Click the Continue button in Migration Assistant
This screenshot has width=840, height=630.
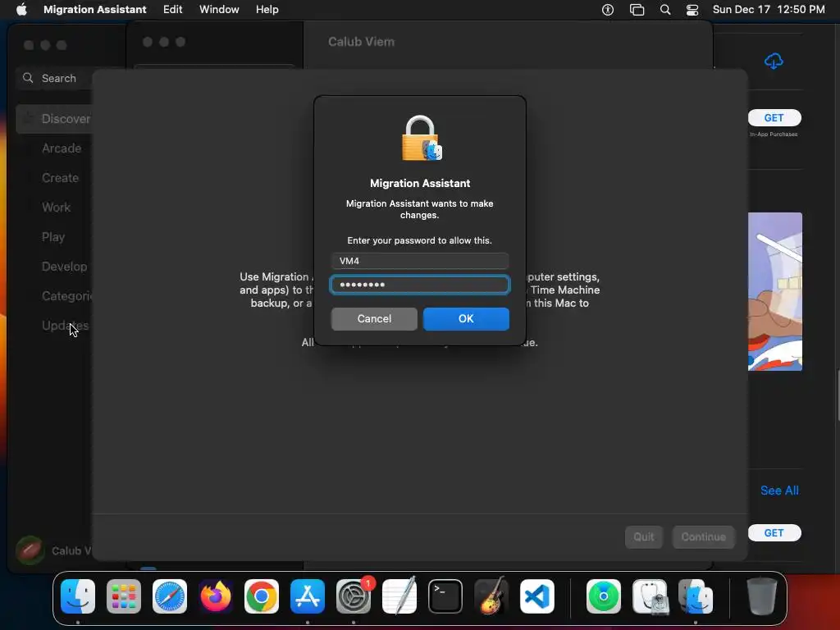tap(703, 536)
